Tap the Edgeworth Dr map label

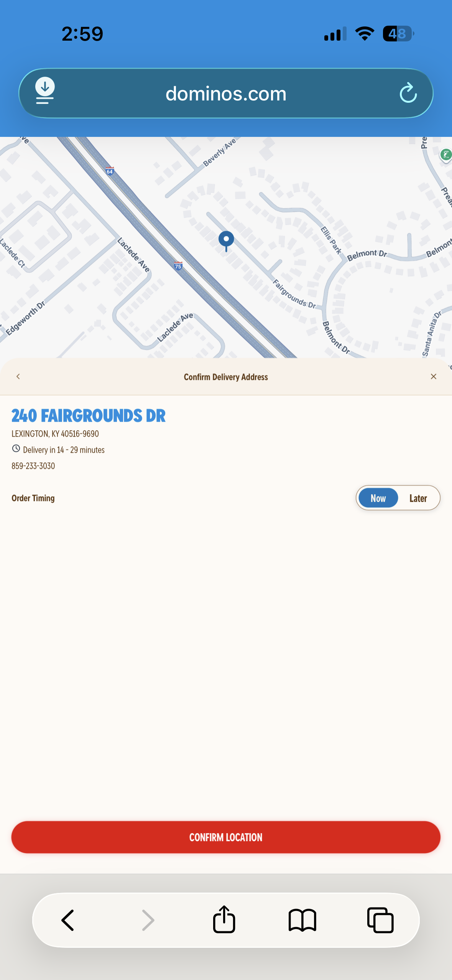(25, 318)
